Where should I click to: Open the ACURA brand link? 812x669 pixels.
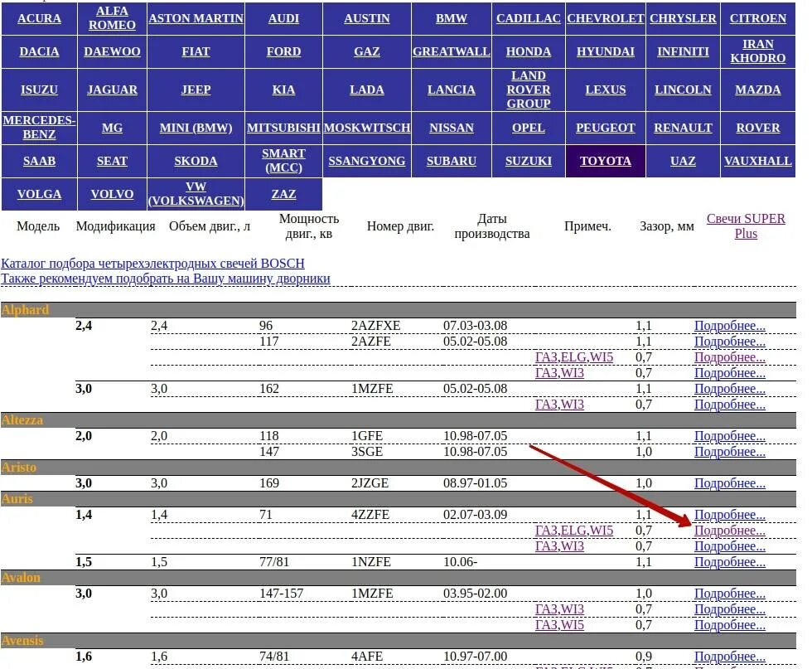pos(40,18)
